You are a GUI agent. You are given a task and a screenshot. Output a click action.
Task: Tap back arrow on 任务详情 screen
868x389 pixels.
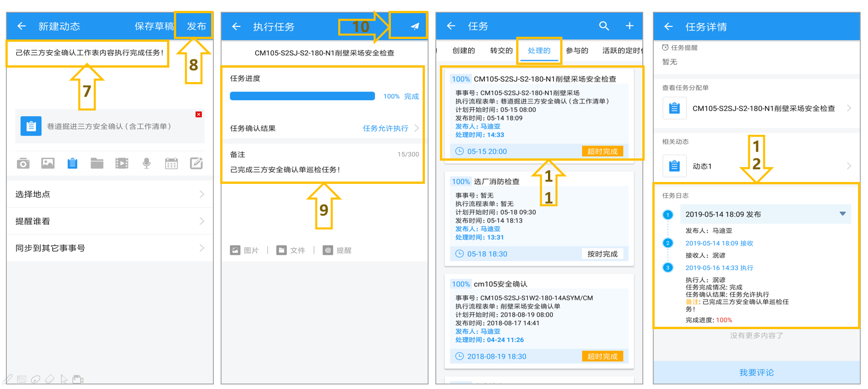[668, 26]
